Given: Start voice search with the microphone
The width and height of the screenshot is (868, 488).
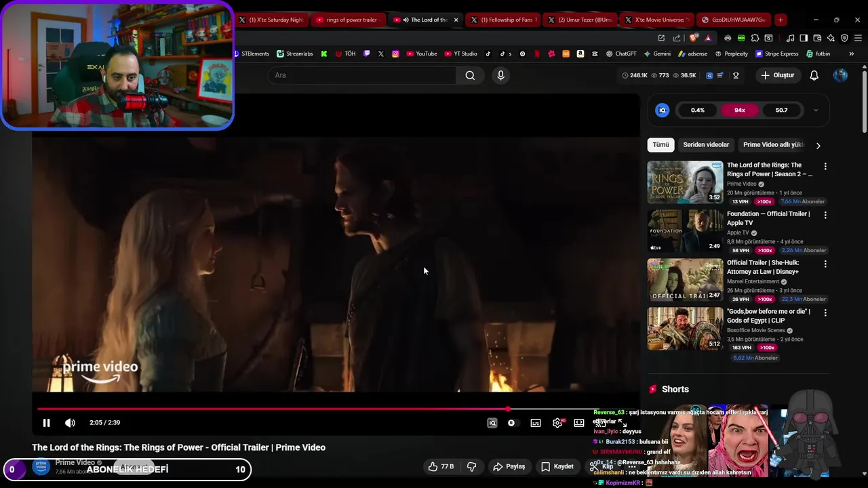Looking at the screenshot, I should click(x=500, y=75).
